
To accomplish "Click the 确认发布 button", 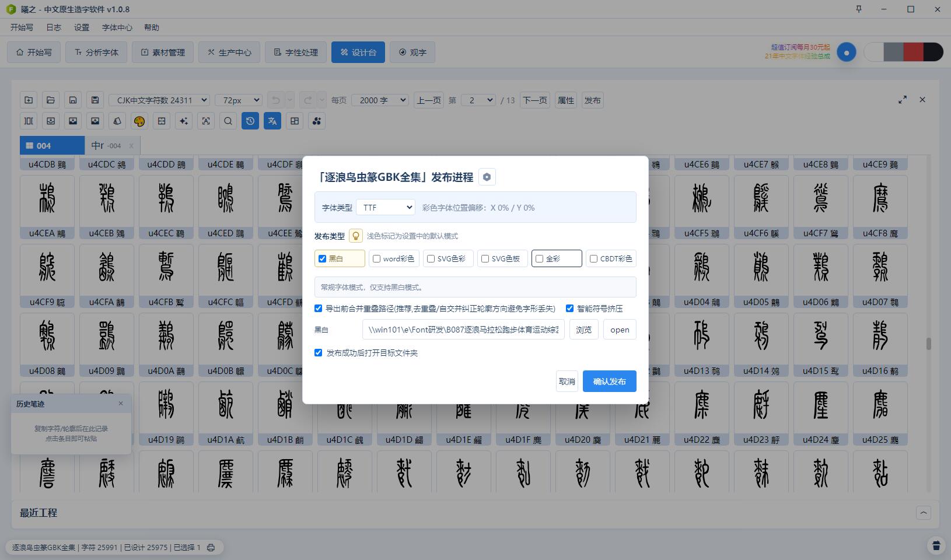I will (x=609, y=381).
